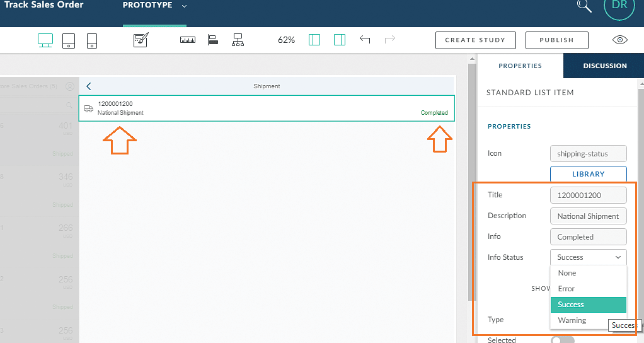Click the Title input field
Image resolution: width=644 pixels, height=343 pixels.
pos(588,195)
